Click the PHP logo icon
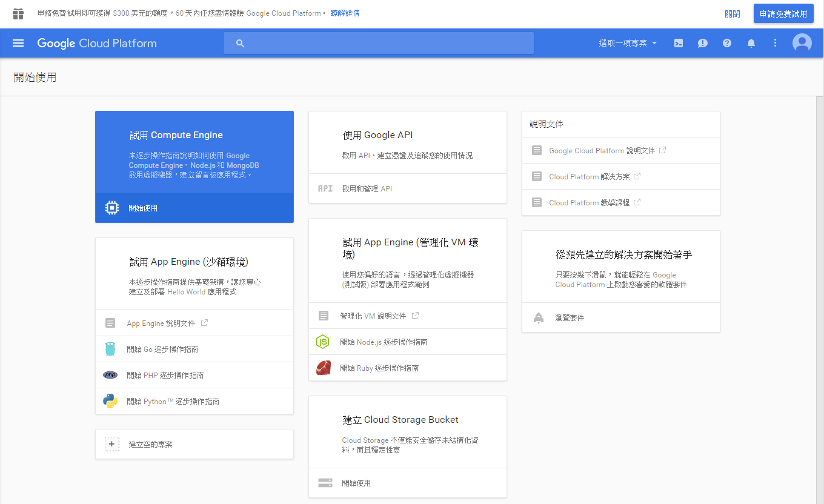 (x=110, y=375)
